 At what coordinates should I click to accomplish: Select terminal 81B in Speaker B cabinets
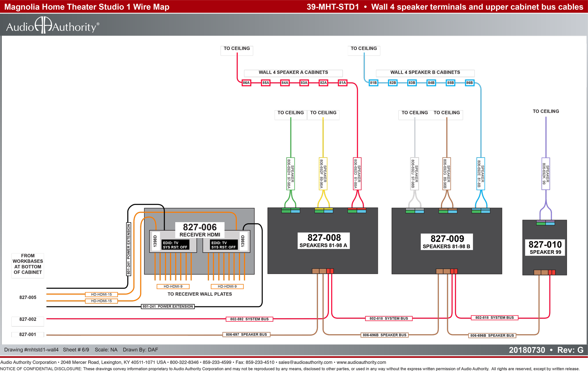coord(373,83)
